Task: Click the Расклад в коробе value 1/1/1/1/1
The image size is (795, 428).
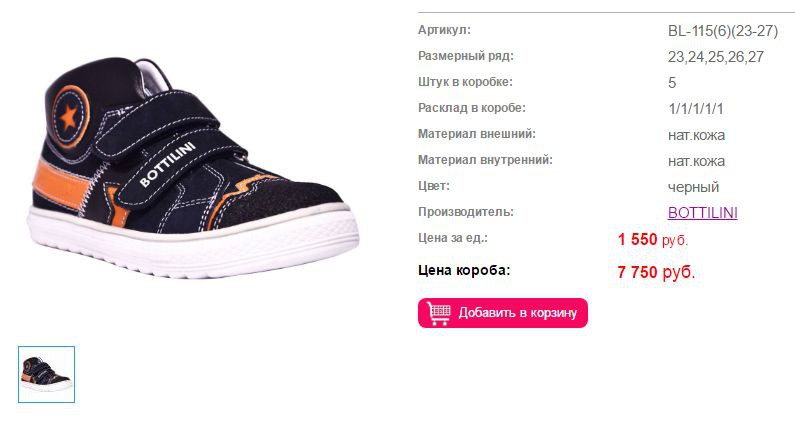Action: pos(695,109)
